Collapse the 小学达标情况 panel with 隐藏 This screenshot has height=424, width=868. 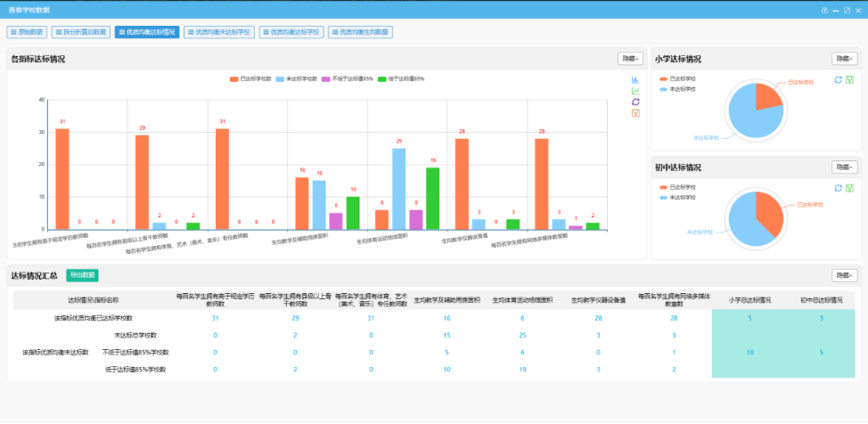(x=844, y=59)
